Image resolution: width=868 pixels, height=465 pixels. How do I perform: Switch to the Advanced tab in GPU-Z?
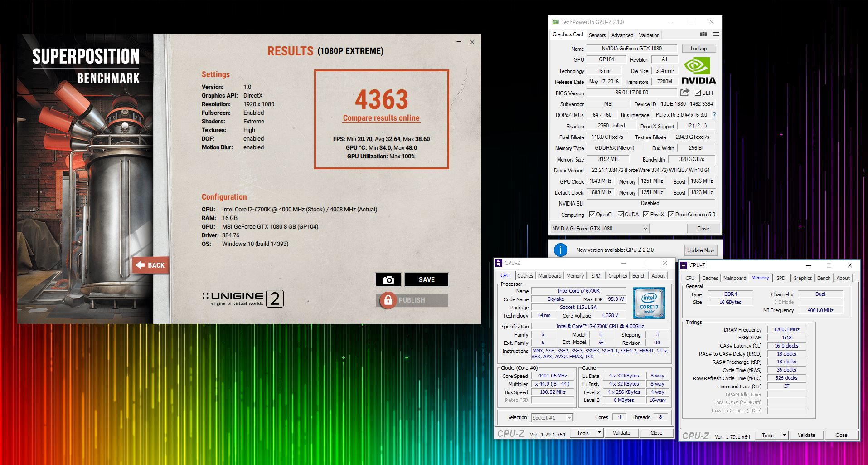(622, 35)
